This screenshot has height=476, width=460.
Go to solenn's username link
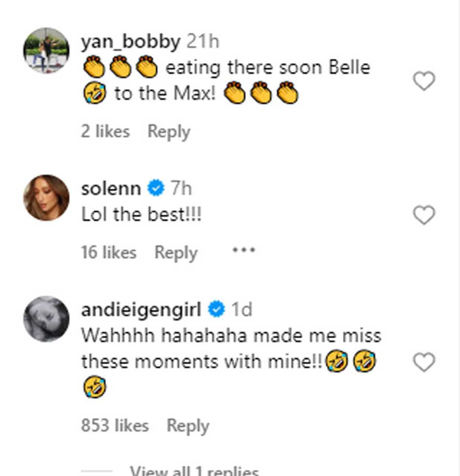(111, 189)
